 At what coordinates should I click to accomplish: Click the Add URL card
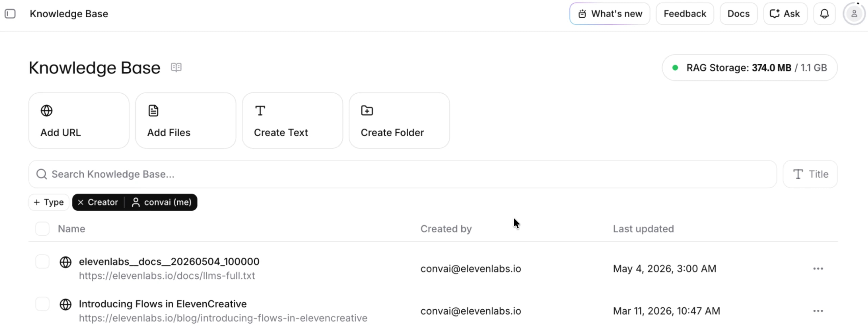[x=79, y=120]
